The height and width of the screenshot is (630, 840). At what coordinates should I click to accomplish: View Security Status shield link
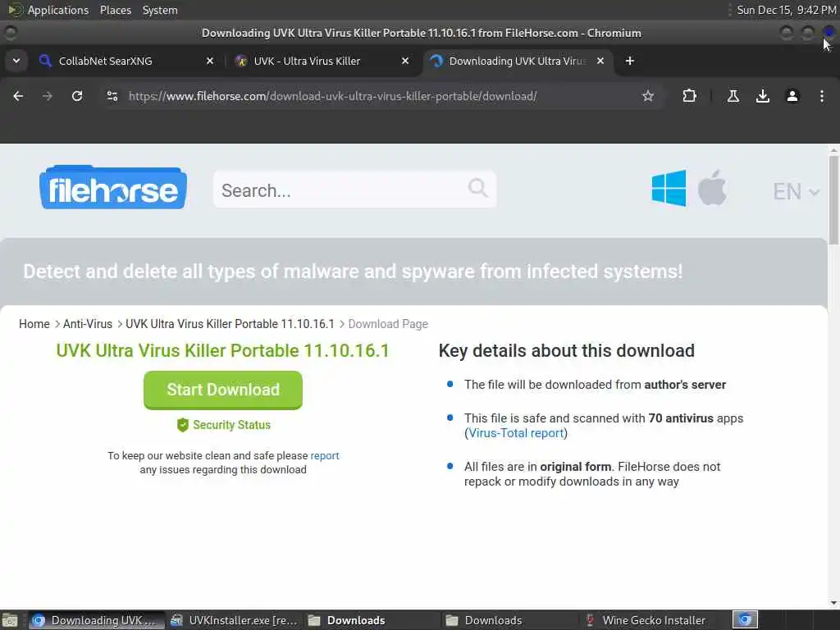pyautogui.click(x=223, y=425)
